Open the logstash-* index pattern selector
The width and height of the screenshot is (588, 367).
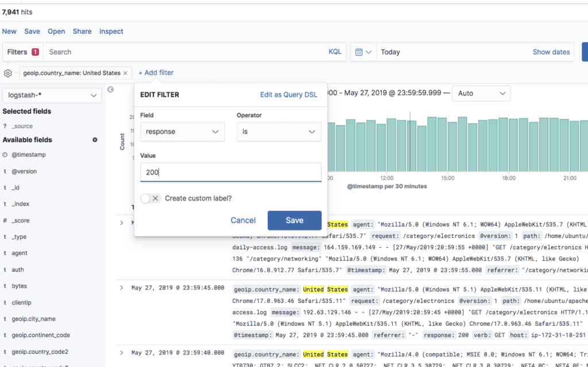pyautogui.click(x=52, y=95)
